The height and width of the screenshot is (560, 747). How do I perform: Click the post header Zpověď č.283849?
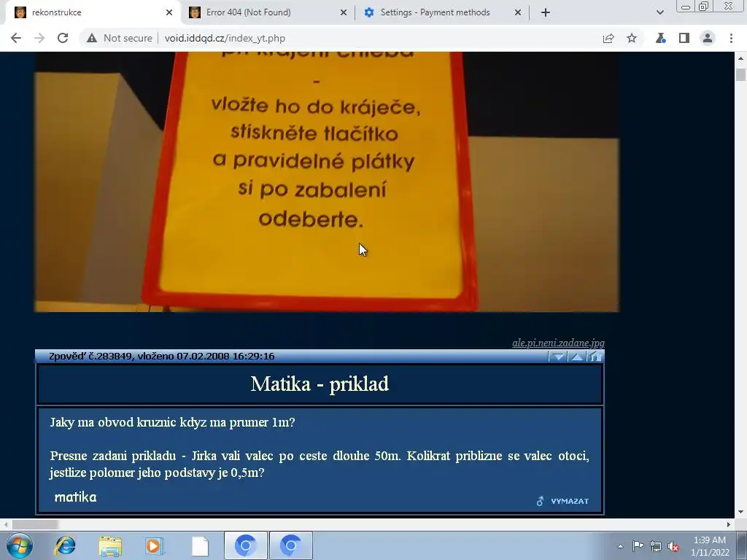(x=161, y=356)
